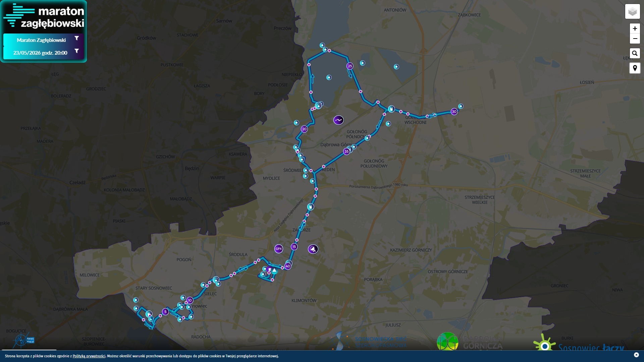Open the Maraton Zagłębiowski race filter dropdown
The width and height of the screenshot is (644, 362).
43,40
